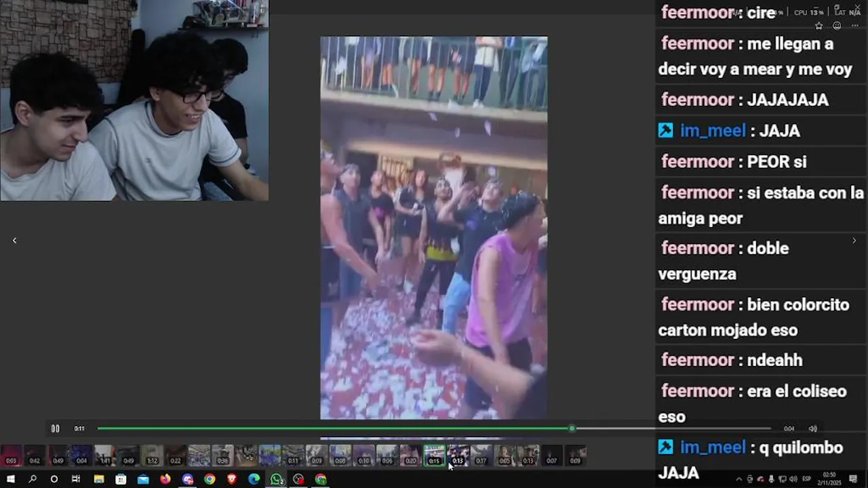Open feermoor's name on 'ndeahh'
This screenshot has width=868, height=488.
point(698,360)
